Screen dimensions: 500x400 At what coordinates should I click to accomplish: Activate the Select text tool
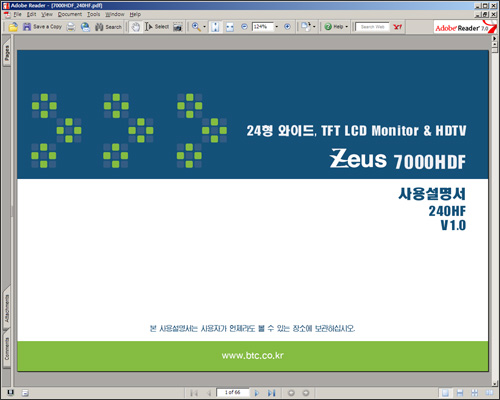point(157,27)
